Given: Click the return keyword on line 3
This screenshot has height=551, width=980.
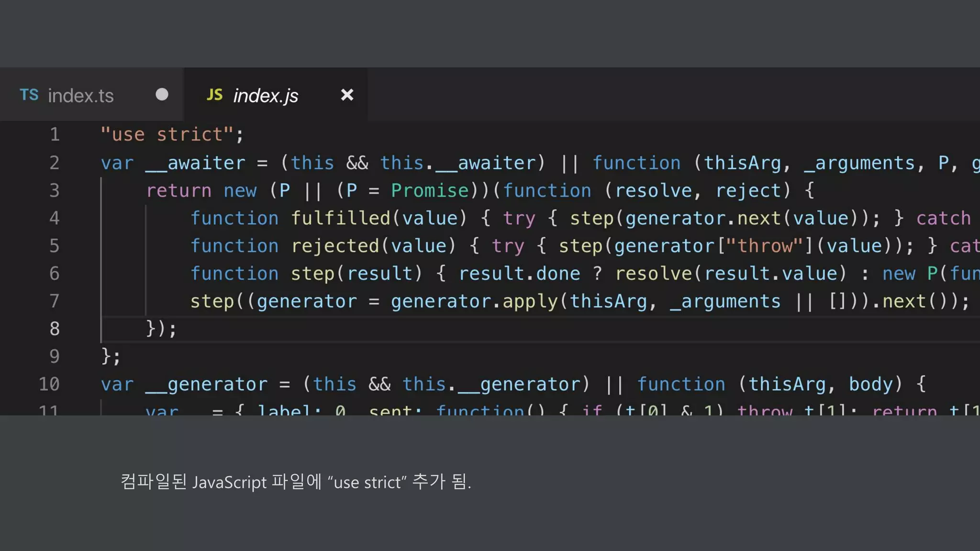Looking at the screenshot, I should [179, 190].
